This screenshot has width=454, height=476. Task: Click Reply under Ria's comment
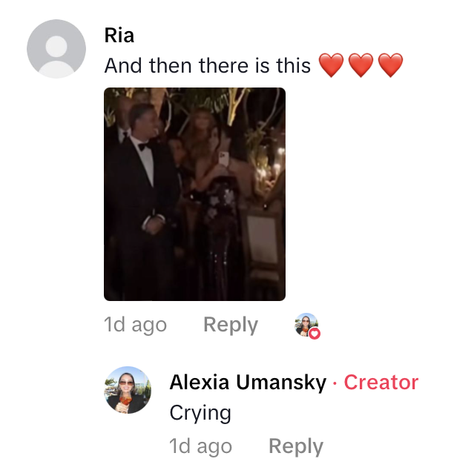pyautogui.click(x=231, y=325)
